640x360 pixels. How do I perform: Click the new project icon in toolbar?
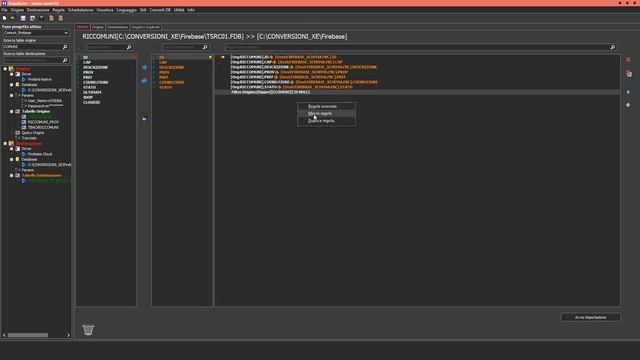4,18
